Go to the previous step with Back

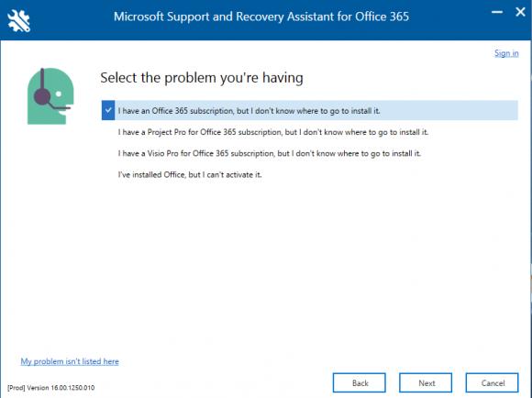pyautogui.click(x=360, y=382)
